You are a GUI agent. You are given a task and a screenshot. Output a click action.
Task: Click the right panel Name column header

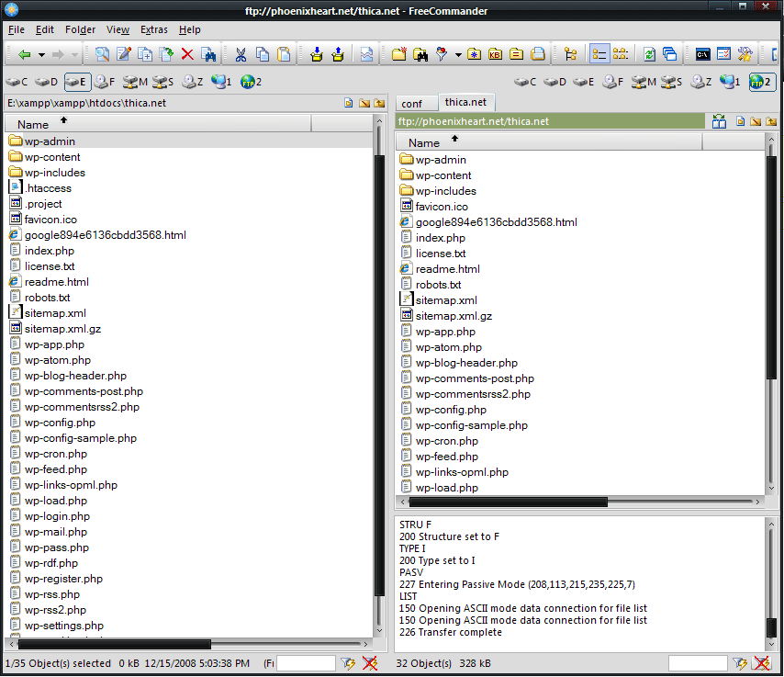(550, 142)
